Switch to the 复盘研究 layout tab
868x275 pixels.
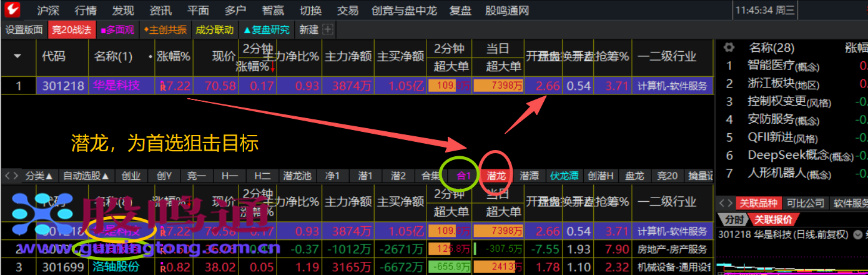click(x=267, y=29)
